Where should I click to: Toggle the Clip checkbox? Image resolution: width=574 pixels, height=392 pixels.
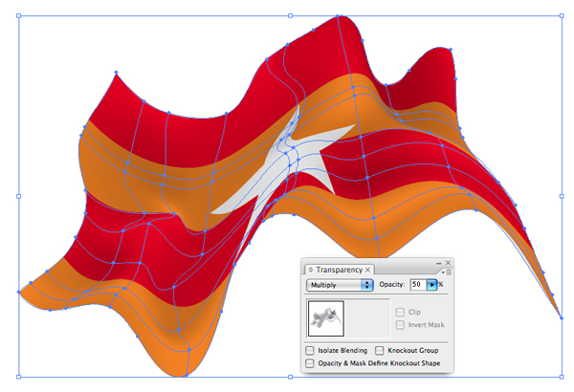tap(400, 312)
